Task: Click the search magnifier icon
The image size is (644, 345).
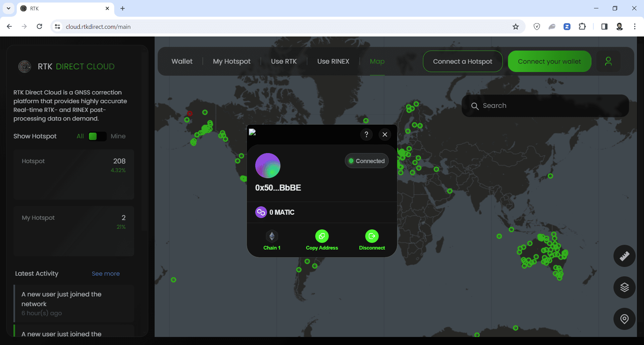Action: (475, 106)
